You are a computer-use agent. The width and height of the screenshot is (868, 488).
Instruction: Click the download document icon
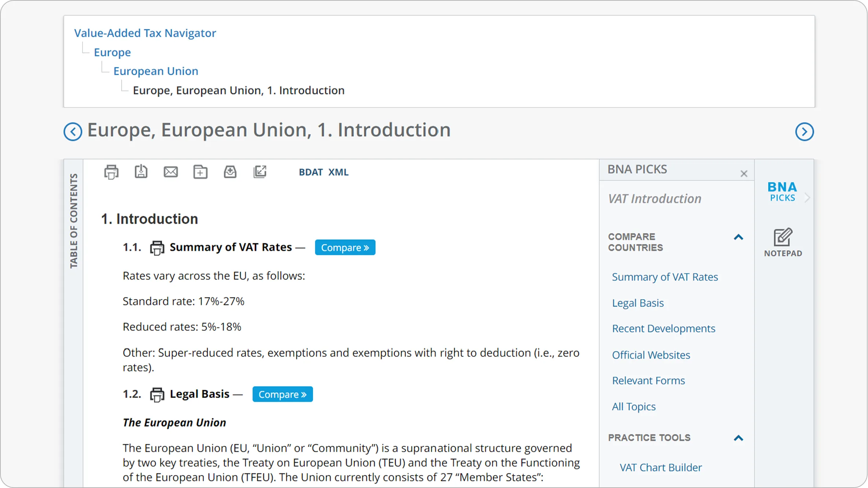click(141, 172)
